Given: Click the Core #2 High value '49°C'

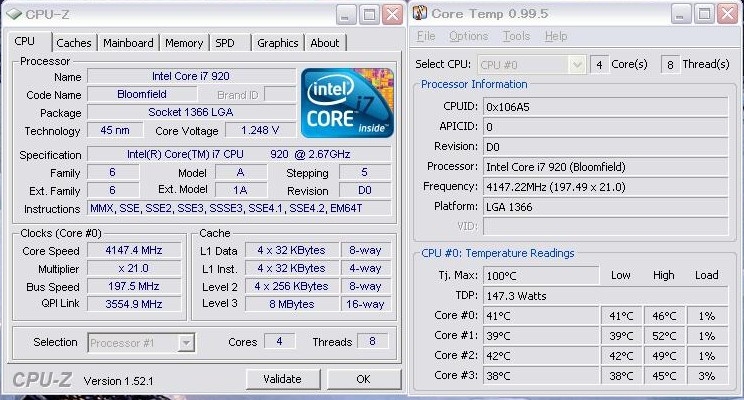Looking at the screenshot, I should tap(664, 355).
